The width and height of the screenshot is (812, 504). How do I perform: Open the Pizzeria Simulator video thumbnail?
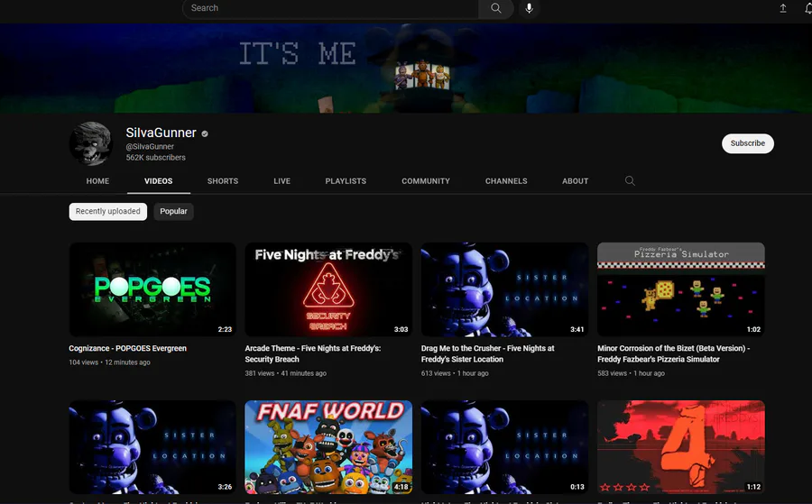point(680,289)
